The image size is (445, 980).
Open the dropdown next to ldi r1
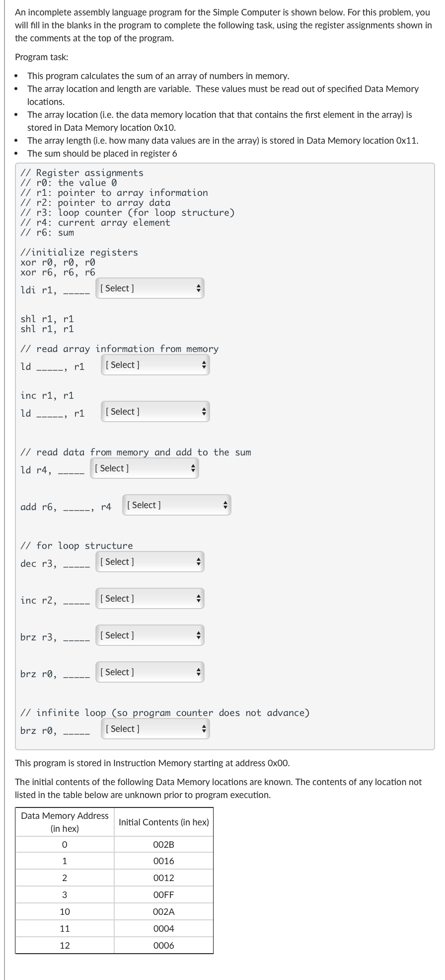pyautogui.click(x=149, y=288)
